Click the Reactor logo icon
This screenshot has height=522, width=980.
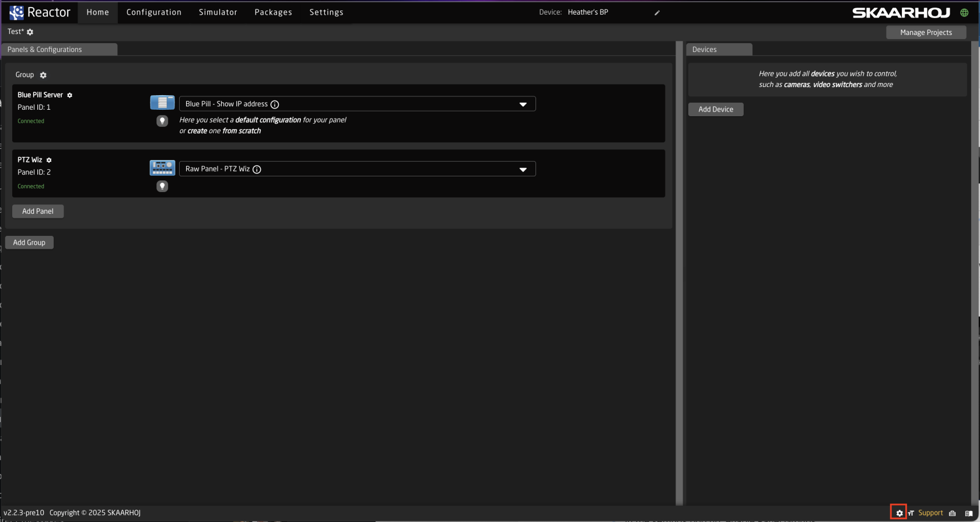[x=16, y=12]
